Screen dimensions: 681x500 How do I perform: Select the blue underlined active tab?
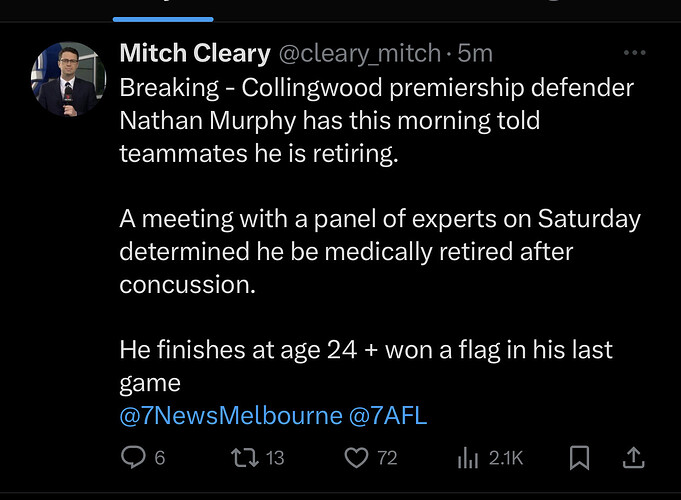[163, 19]
